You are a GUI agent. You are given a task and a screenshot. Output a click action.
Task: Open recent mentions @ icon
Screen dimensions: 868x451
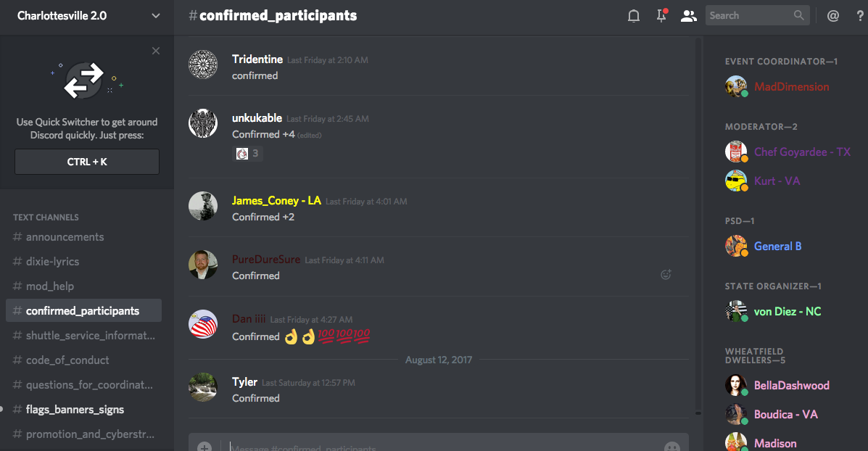pos(832,15)
